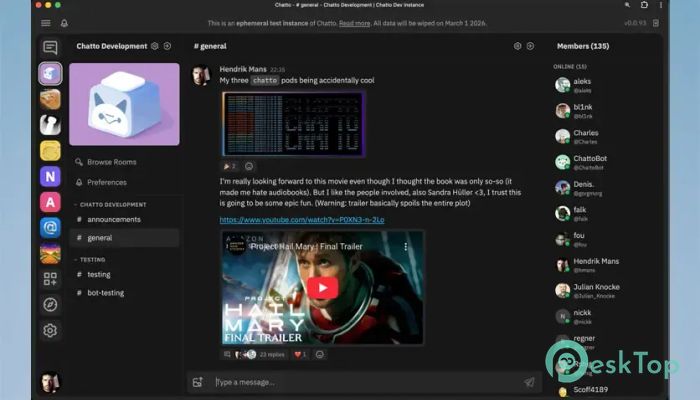Switch to the purple N server
Screen dimensions: 700x400
tap(50, 177)
